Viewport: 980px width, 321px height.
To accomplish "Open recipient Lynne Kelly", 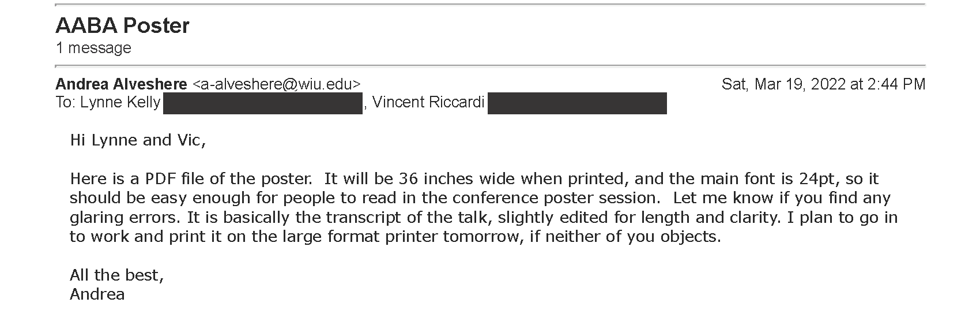I will click(x=120, y=103).
